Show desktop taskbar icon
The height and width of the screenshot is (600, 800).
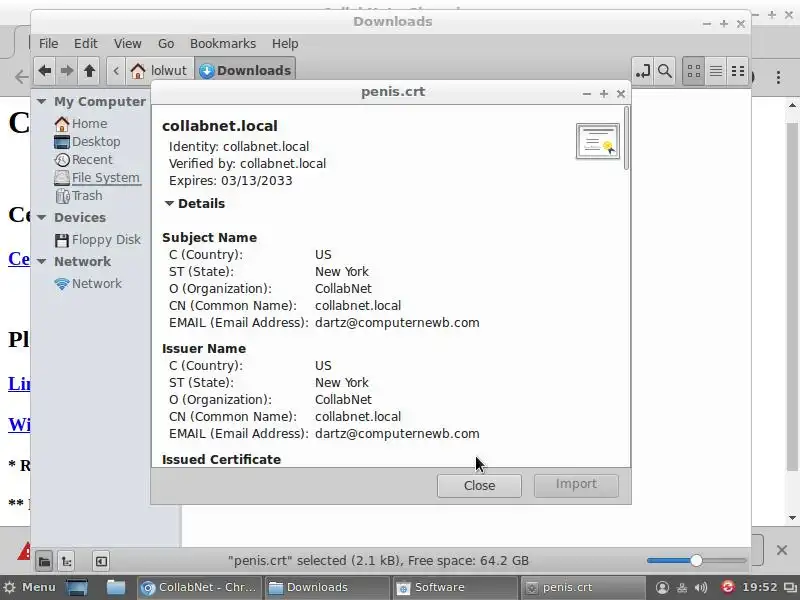coord(78,587)
